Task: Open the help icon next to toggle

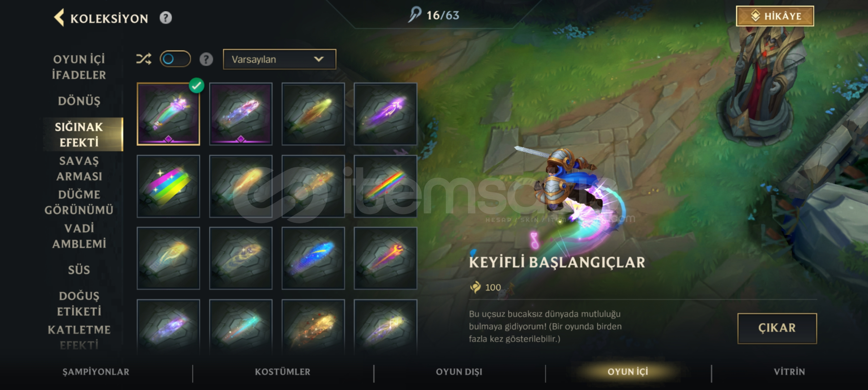Action: [x=206, y=59]
